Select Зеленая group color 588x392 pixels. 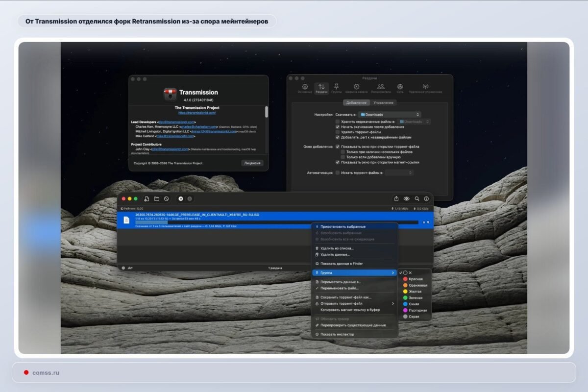(x=416, y=297)
